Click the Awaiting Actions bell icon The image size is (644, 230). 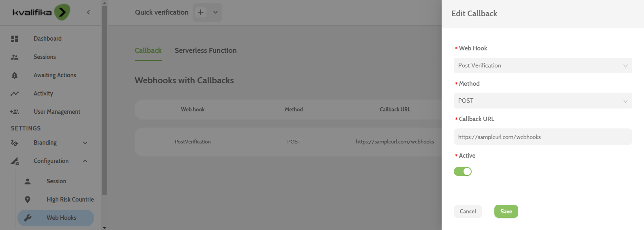[15, 75]
